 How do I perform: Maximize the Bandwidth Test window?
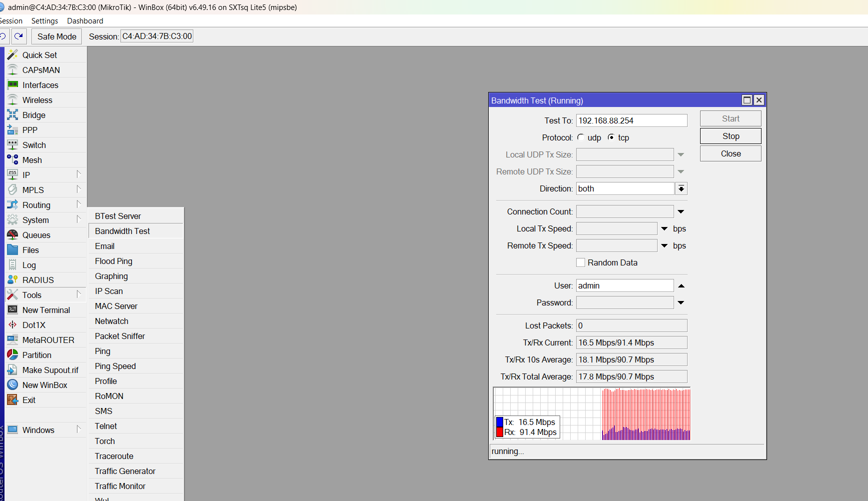tap(747, 100)
